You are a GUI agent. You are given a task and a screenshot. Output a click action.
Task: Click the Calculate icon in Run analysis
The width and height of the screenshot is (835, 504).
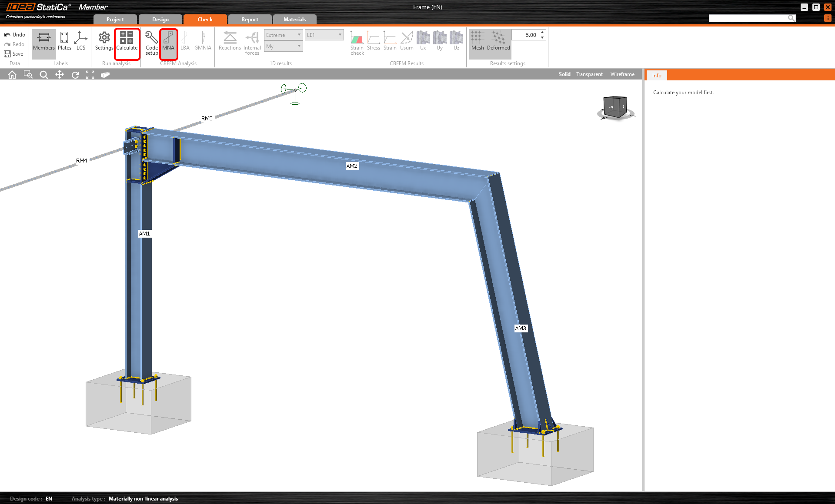point(127,41)
